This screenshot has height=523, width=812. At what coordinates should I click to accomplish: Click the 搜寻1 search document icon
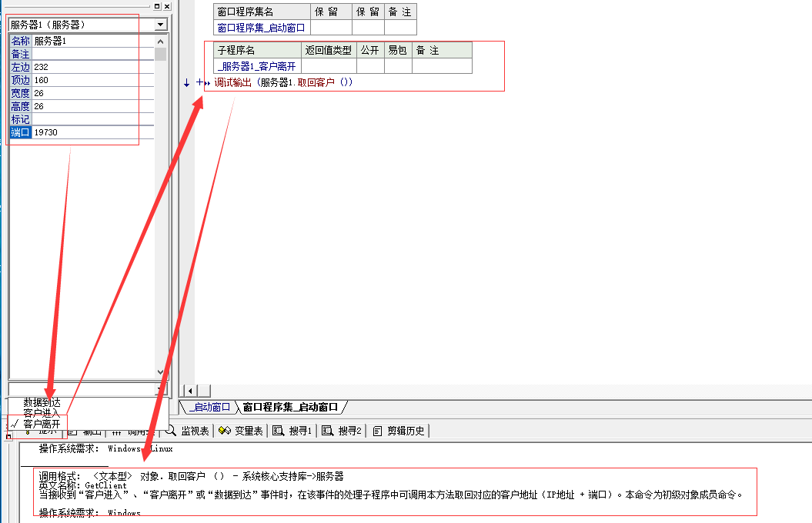pos(278,431)
